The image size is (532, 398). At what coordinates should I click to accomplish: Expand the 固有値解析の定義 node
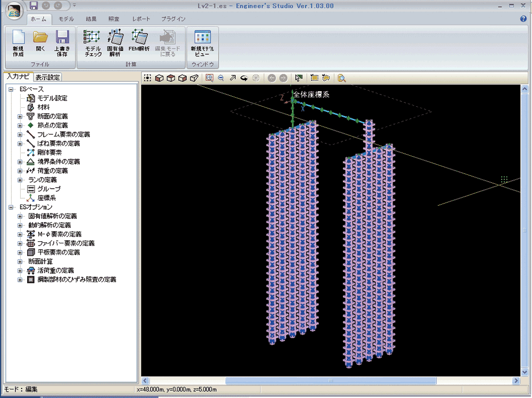click(x=20, y=216)
